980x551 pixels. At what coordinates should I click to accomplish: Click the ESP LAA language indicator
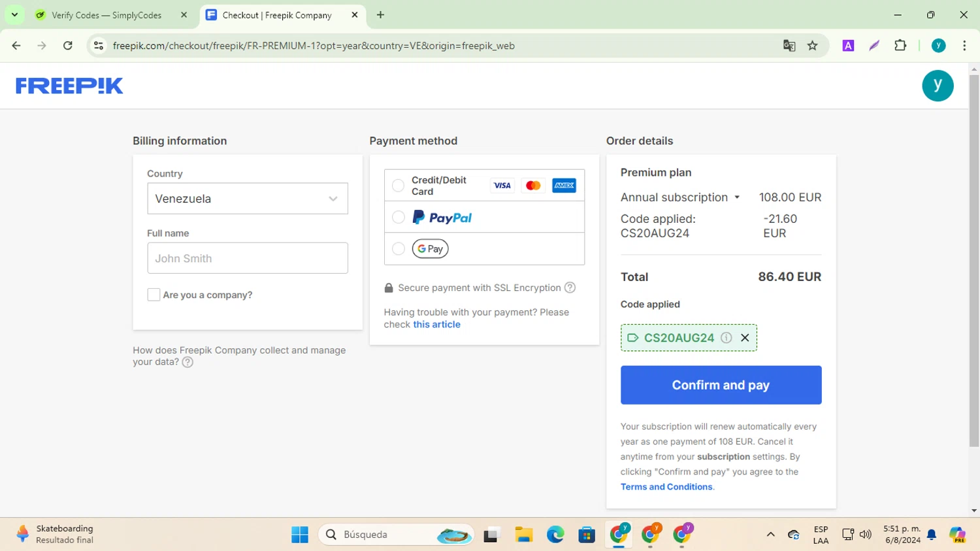[x=821, y=535]
